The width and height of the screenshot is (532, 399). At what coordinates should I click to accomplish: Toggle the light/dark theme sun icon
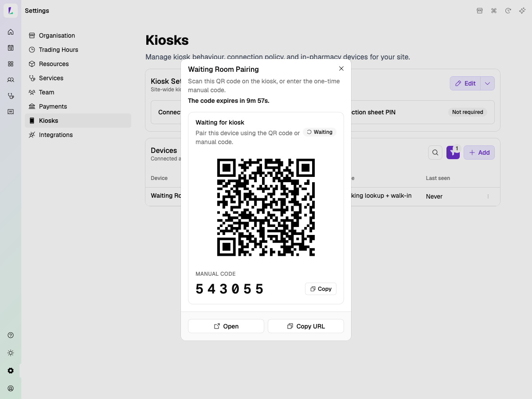pos(11,353)
